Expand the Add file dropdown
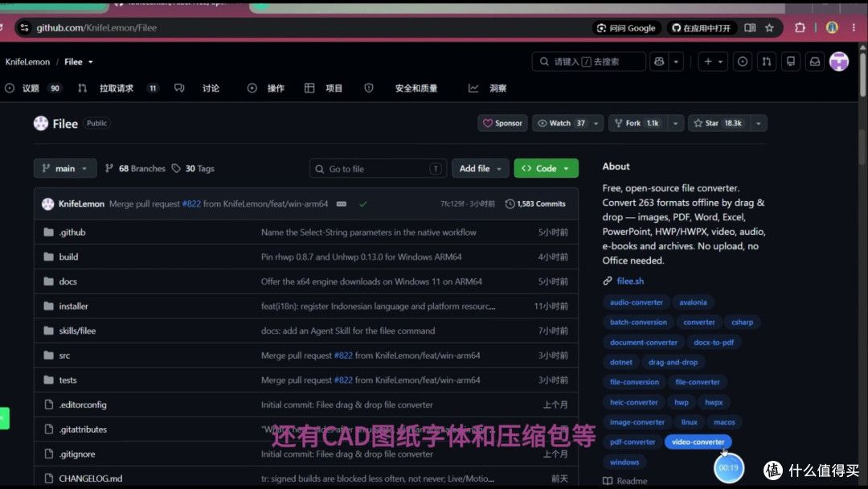Image resolution: width=868 pixels, height=489 pixels. pos(480,168)
